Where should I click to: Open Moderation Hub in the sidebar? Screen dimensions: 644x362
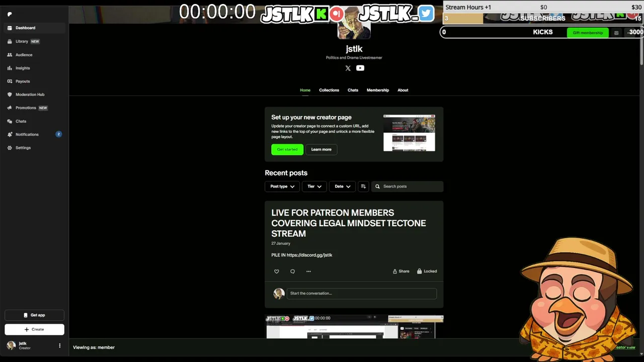coord(34,95)
